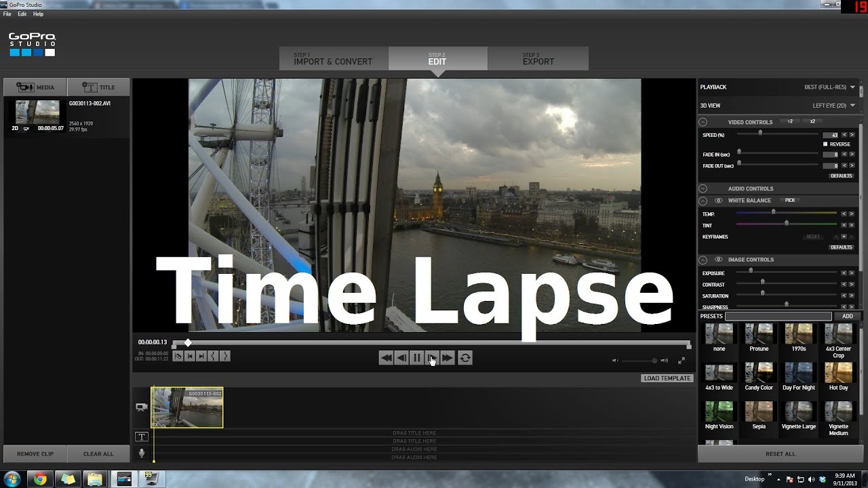Image resolution: width=868 pixels, height=488 pixels.
Task: Jump to next edit point button
Action: pos(201,356)
